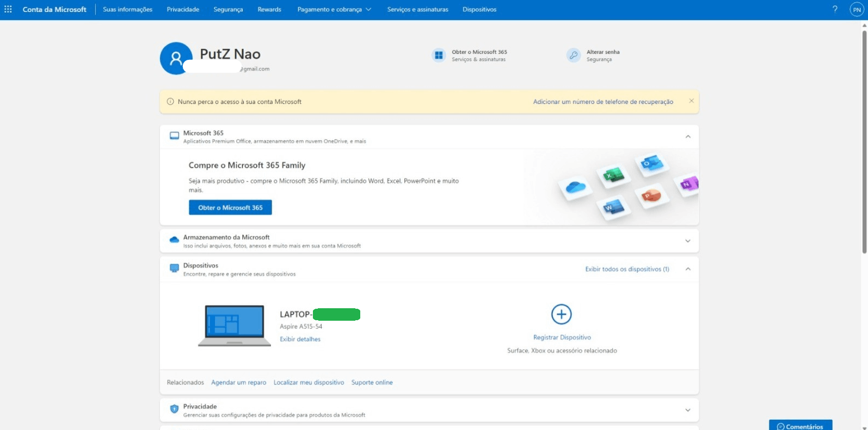Click the Dispositivos section monitor icon
Screen dimensions: 868x430
click(174, 268)
